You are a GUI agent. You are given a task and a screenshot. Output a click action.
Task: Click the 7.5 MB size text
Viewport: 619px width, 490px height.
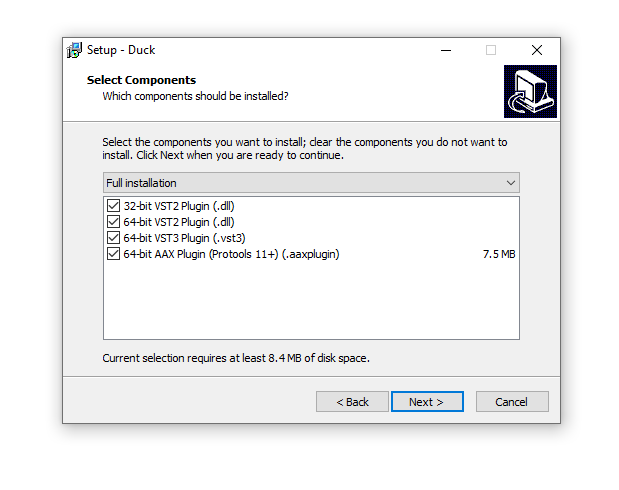(499, 254)
